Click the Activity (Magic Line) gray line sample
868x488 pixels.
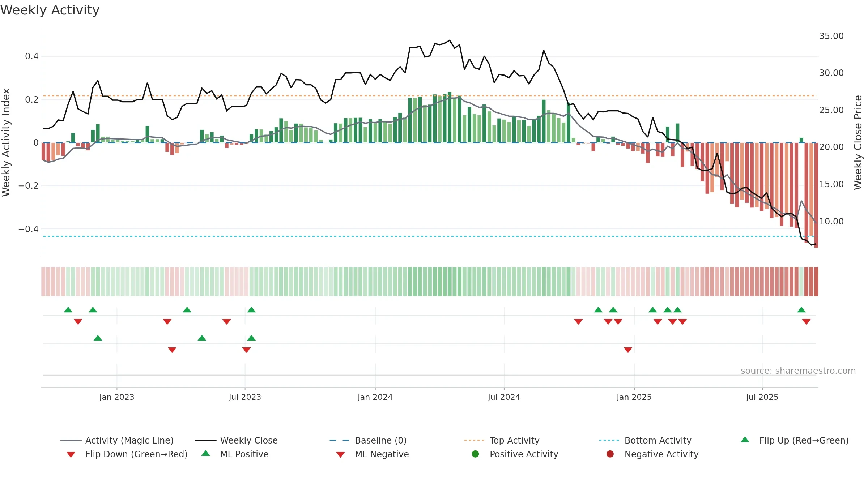pyautogui.click(x=71, y=440)
